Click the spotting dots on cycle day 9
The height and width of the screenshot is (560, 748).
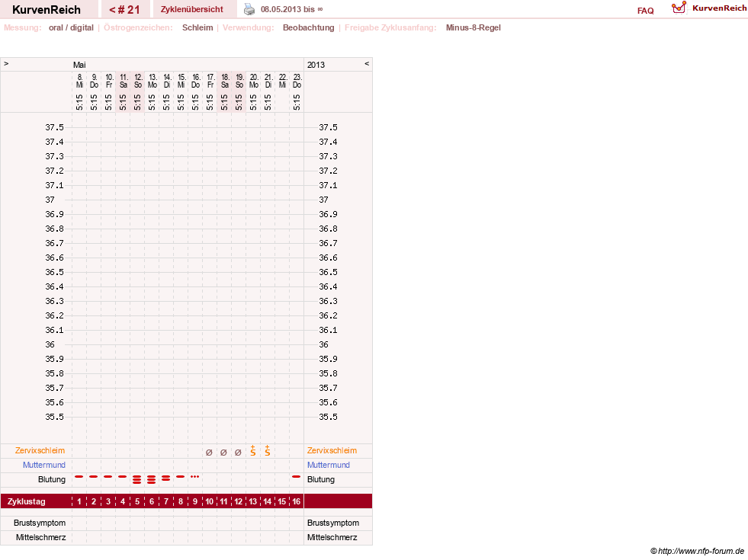[x=194, y=477]
